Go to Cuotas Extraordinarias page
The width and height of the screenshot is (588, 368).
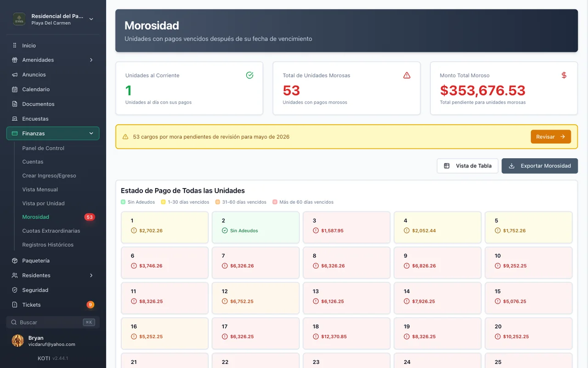[x=51, y=231]
